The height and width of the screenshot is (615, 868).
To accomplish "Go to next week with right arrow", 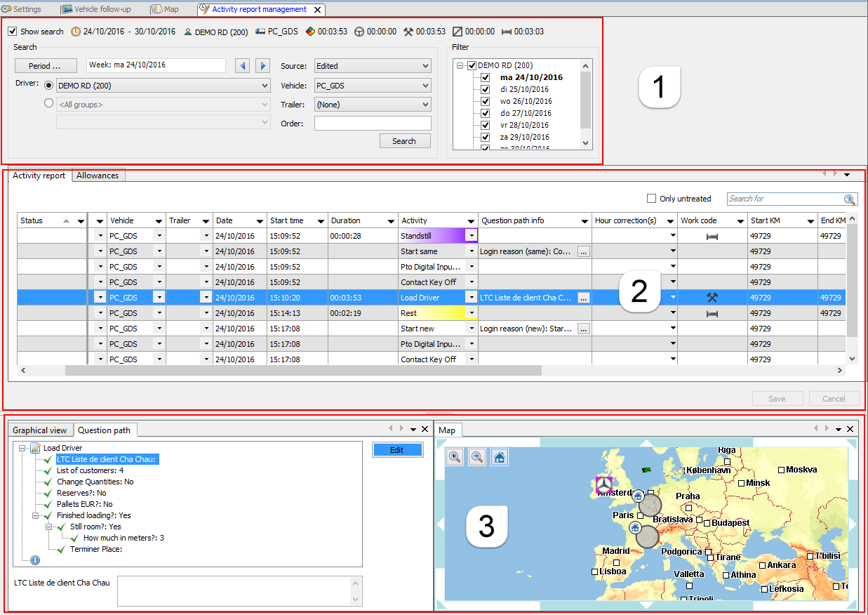I will click(262, 66).
